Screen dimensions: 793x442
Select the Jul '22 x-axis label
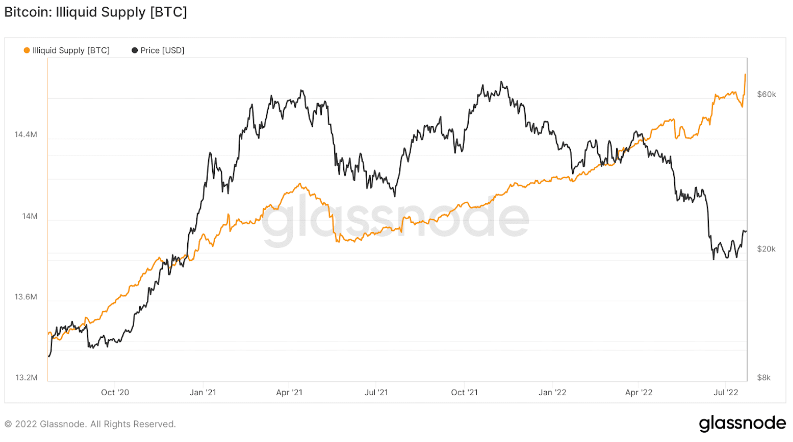pos(726,392)
